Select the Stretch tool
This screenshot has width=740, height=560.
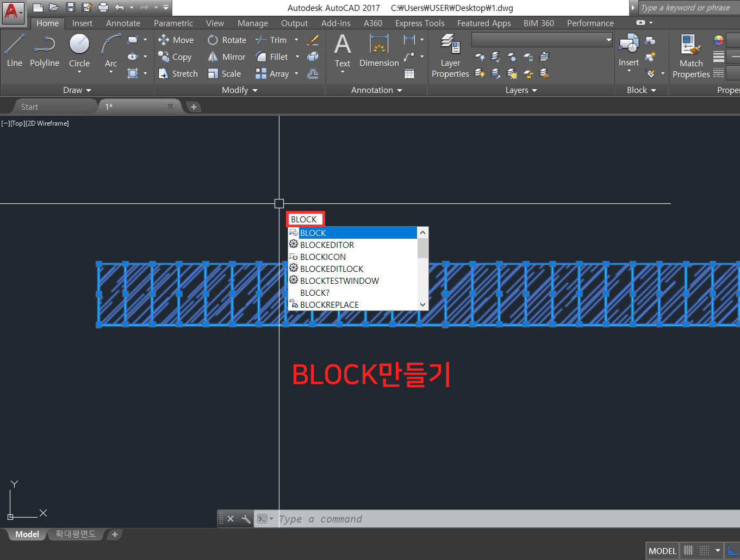178,73
